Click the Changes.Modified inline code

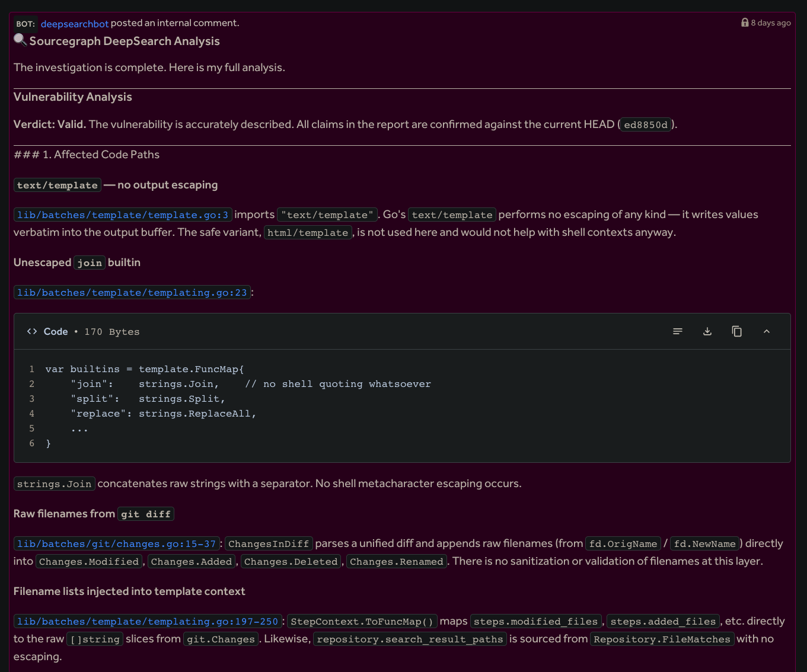pyautogui.click(x=89, y=561)
